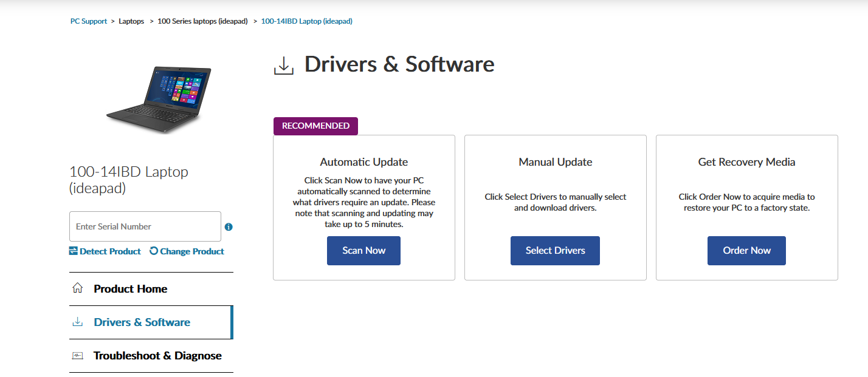Click the Get Recovery Media card title
This screenshot has height=377, width=868.
746,162
